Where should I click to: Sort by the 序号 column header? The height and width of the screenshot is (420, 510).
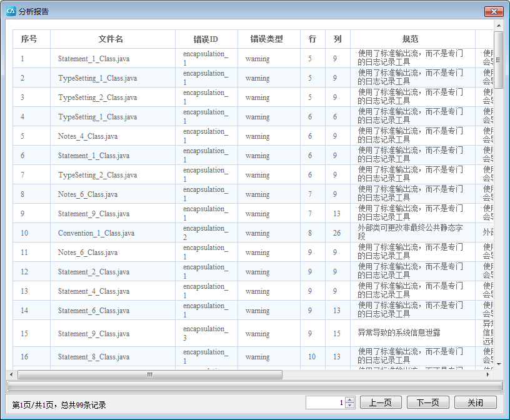click(x=29, y=39)
